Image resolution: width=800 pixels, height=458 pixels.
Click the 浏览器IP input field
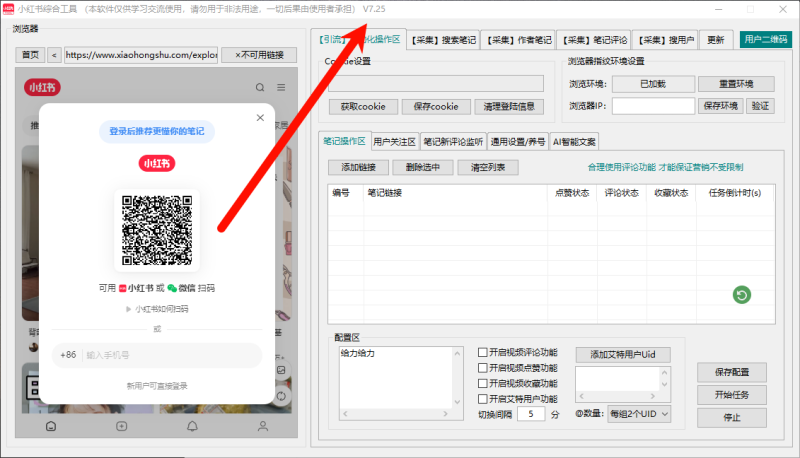tap(653, 106)
